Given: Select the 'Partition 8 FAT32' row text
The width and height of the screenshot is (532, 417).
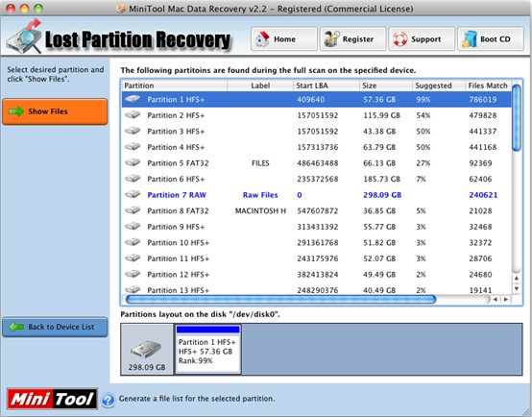Looking at the screenshot, I should coord(178,211).
